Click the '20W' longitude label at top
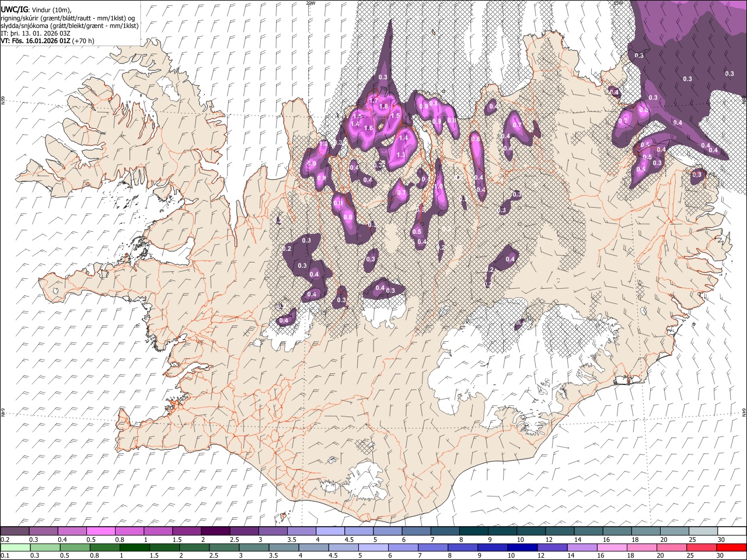The height and width of the screenshot is (560, 747). pyautogui.click(x=310, y=3)
